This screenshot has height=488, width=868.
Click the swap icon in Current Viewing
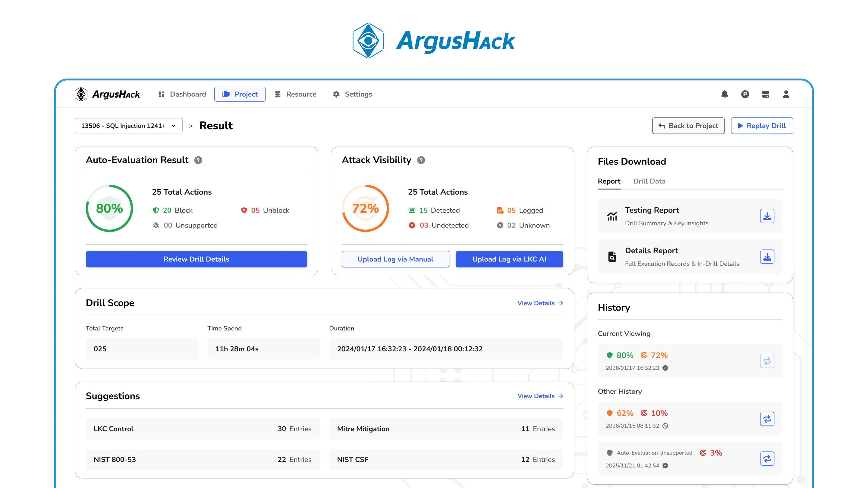tap(767, 361)
